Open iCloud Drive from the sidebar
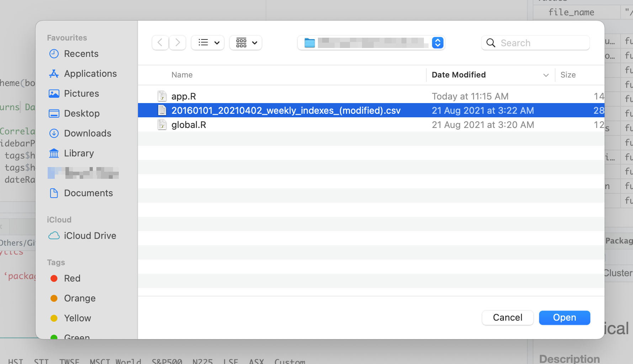The width and height of the screenshot is (633, 364). (x=90, y=235)
